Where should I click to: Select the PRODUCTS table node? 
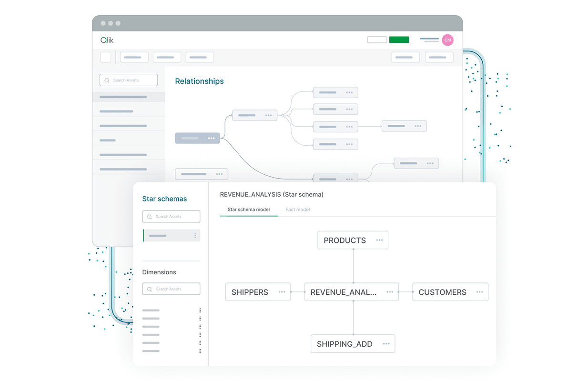coord(345,241)
